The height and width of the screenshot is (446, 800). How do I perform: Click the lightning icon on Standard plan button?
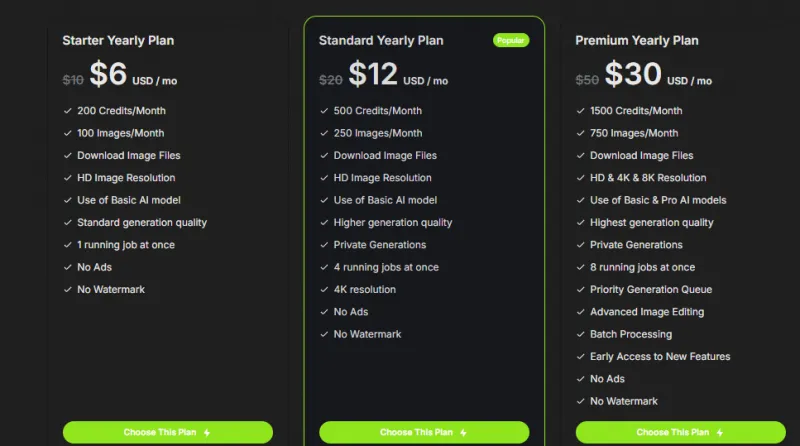(463, 433)
